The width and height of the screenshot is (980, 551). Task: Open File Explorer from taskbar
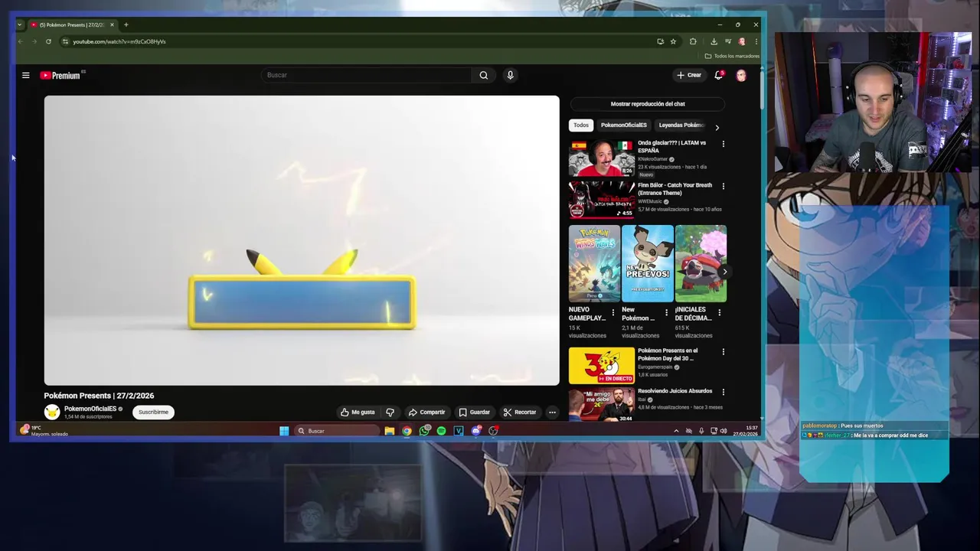tap(389, 431)
